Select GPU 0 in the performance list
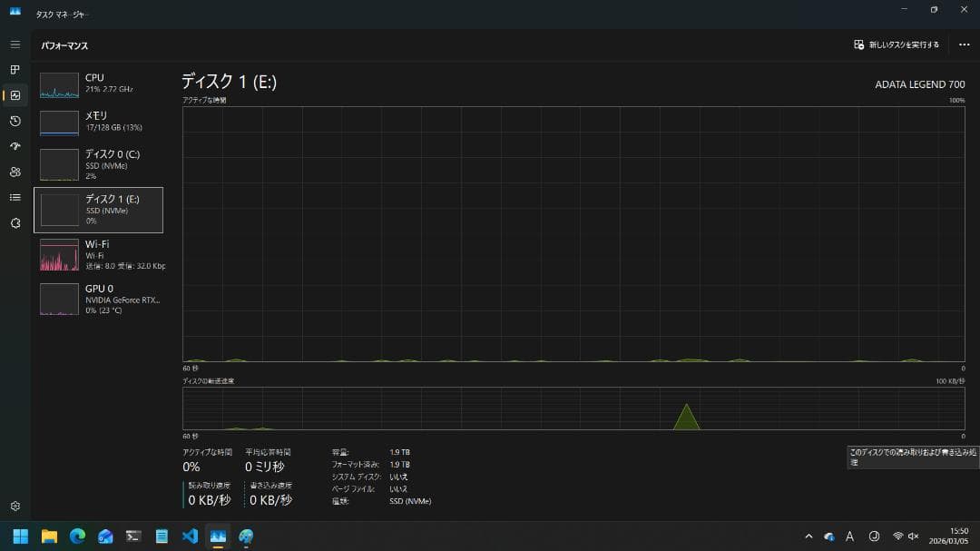Screen dimensions: 980x551 pyautogui.click(x=100, y=300)
